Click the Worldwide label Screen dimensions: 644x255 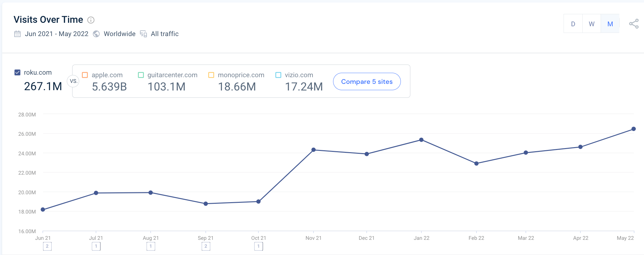pyautogui.click(x=120, y=34)
